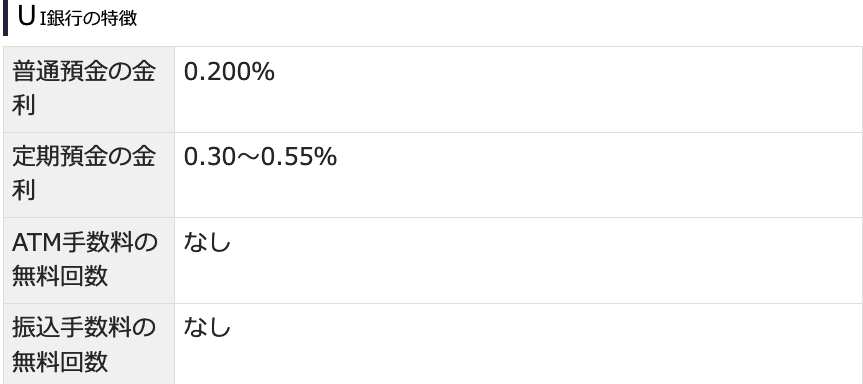Select the 振込手数料の無料回数 label cell

(x=89, y=344)
